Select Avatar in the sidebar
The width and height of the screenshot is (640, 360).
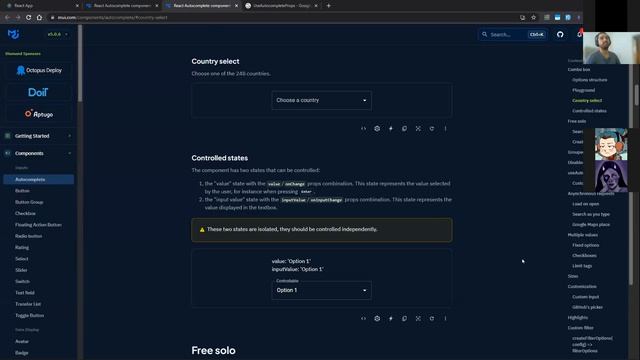(22, 341)
